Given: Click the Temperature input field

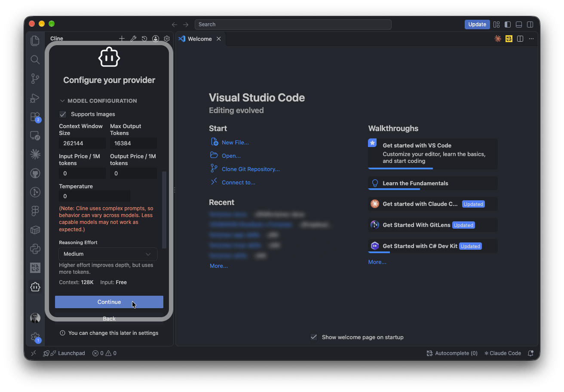Looking at the screenshot, I should 95,196.
